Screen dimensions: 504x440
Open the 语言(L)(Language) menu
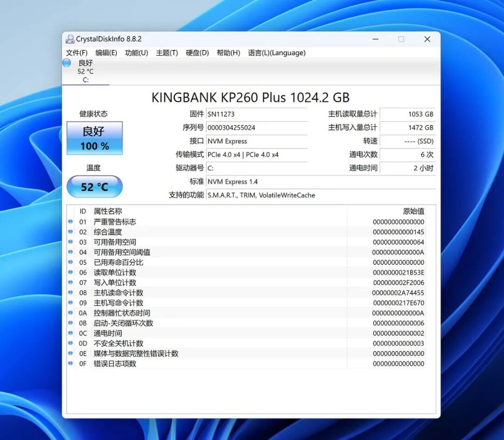[277, 53]
